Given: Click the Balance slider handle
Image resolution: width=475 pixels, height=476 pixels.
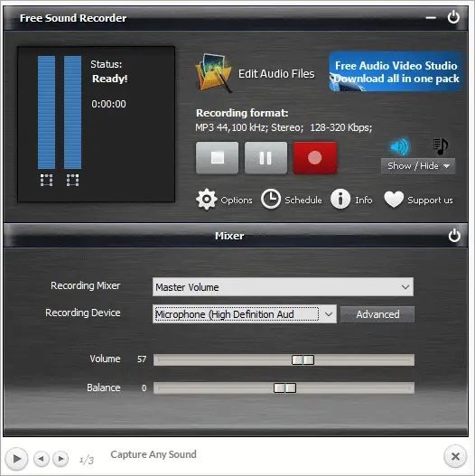Looking at the screenshot, I should [x=284, y=388].
